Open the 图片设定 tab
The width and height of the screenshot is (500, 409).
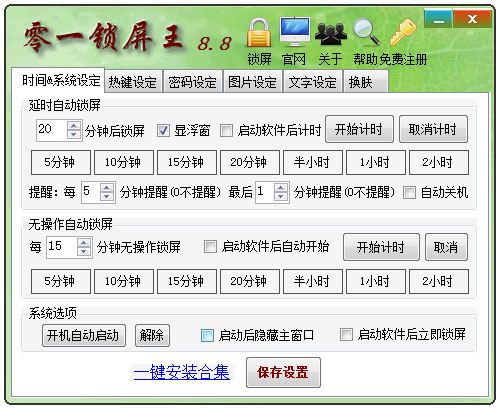click(x=253, y=82)
